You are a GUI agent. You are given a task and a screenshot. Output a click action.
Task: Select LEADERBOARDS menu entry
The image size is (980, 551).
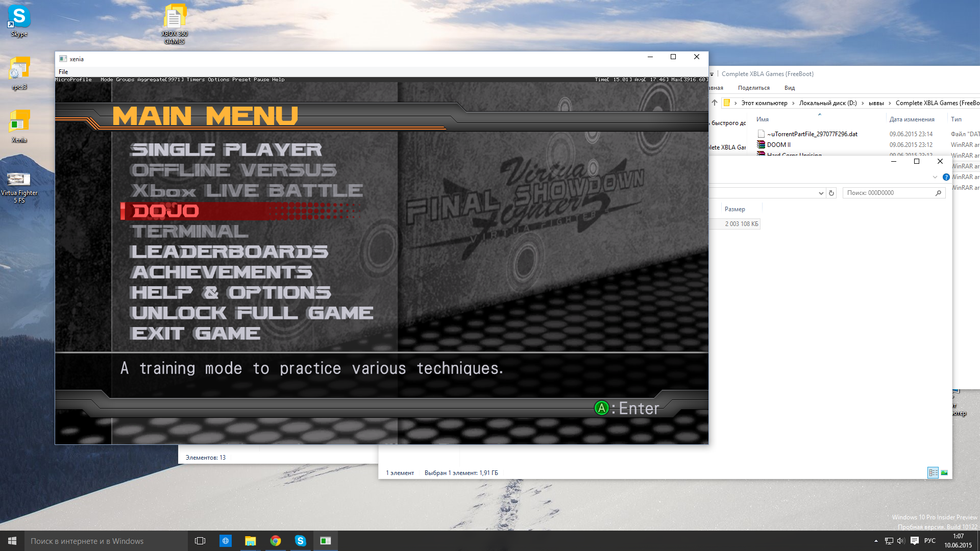[x=229, y=252]
